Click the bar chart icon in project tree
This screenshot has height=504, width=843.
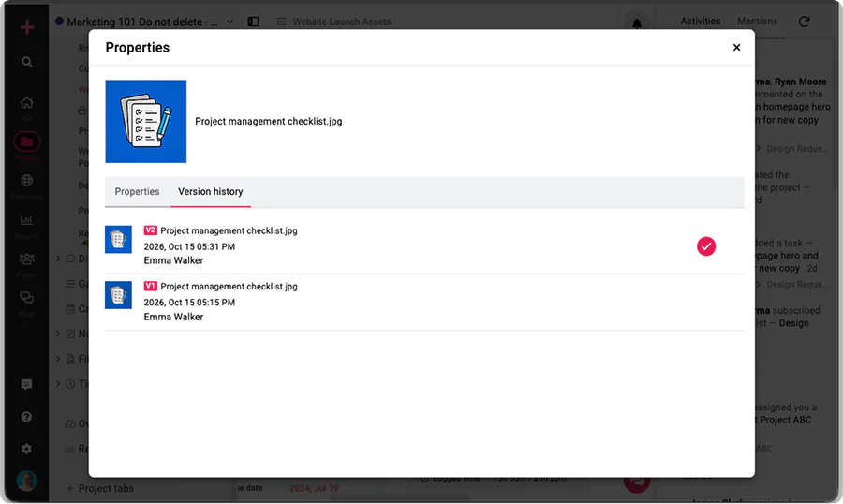tap(70, 448)
